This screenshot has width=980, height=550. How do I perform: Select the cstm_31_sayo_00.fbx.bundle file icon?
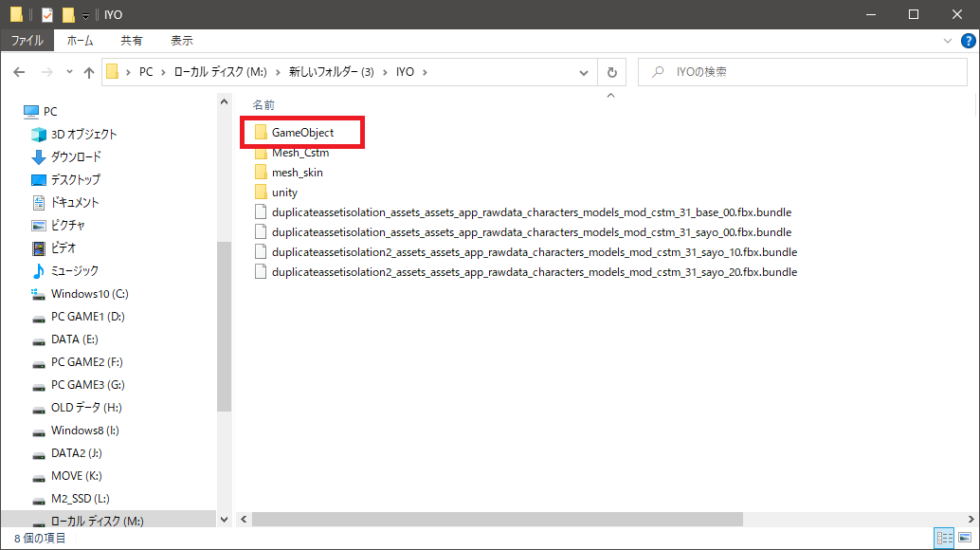261,232
